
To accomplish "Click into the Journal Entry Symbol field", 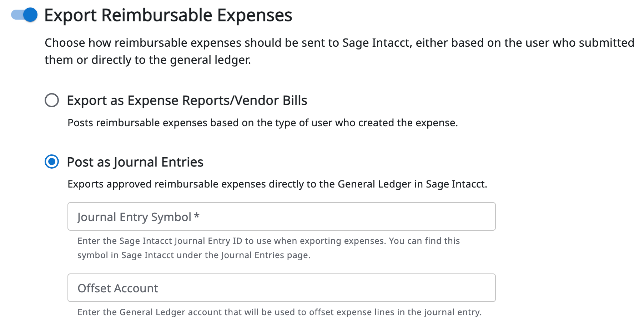I will click(281, 216).
